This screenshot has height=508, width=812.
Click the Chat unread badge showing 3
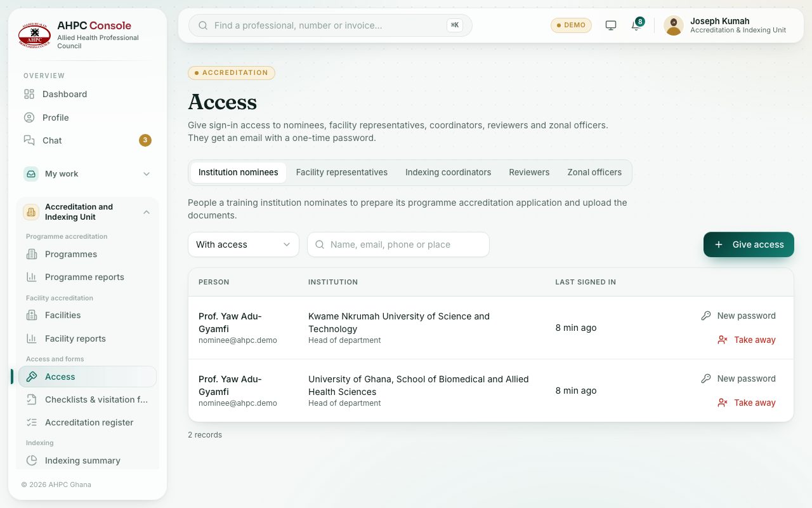point(145,140)
